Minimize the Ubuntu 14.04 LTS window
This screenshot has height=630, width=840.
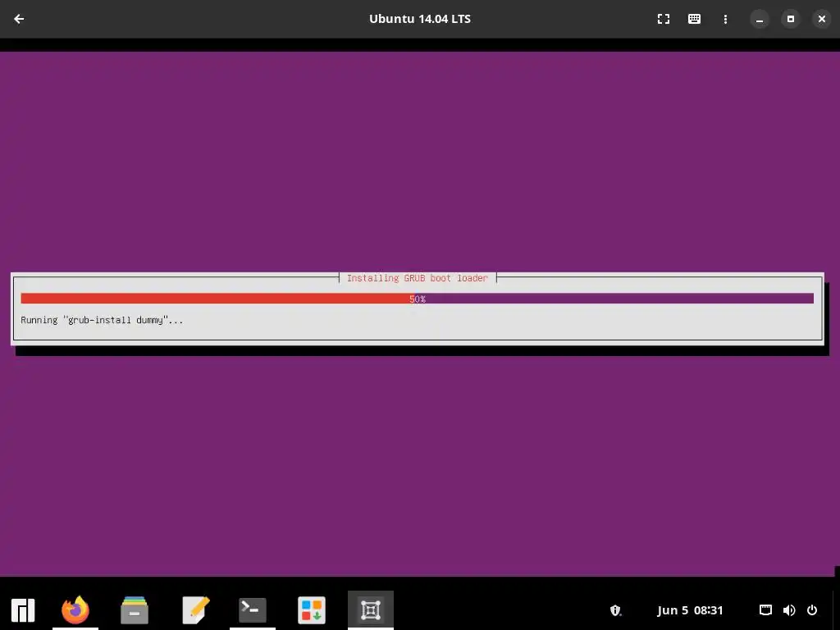(759, 19)
